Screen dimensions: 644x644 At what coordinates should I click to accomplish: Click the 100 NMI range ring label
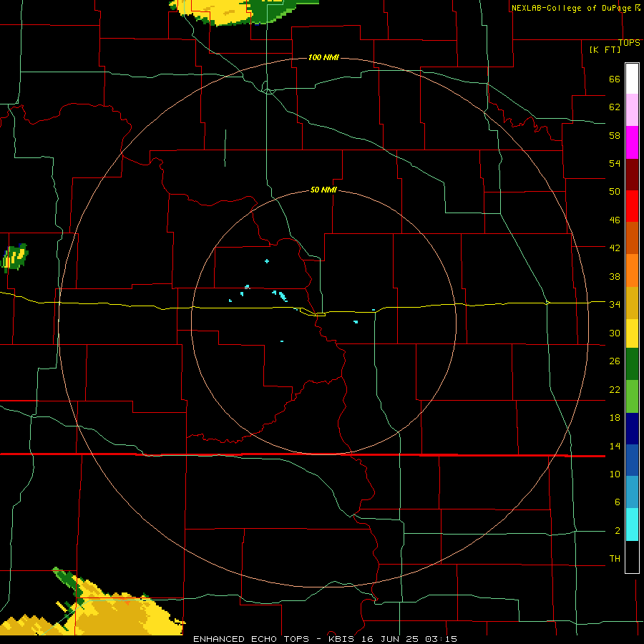click(x=323, y=57)
